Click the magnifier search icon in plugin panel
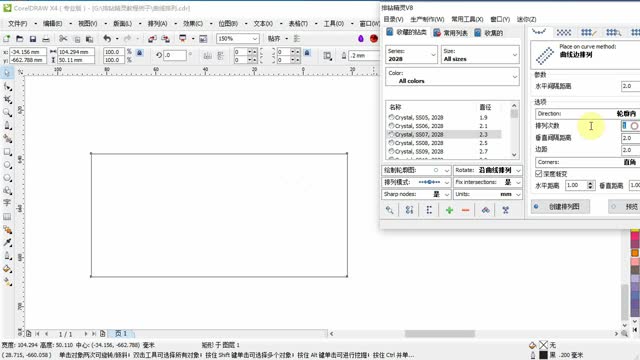This screenshot has width=640, height=360. pos(390,210)
